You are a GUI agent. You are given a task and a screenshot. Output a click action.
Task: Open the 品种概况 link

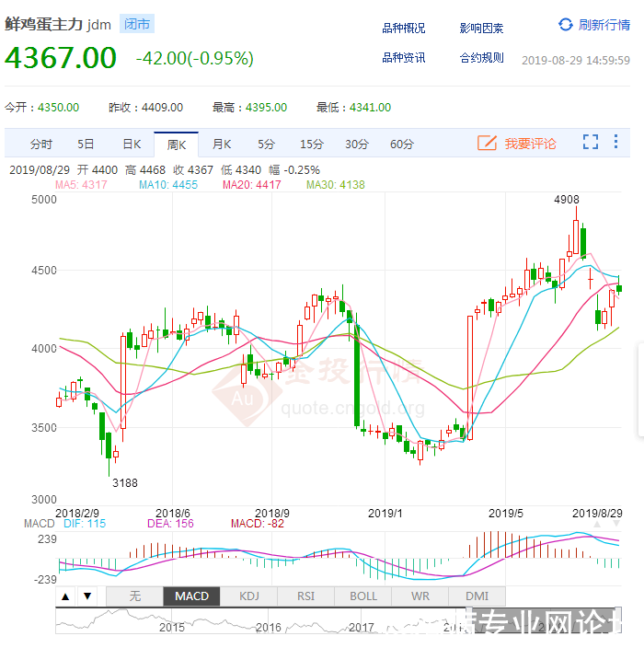click(x=404, y=29)
